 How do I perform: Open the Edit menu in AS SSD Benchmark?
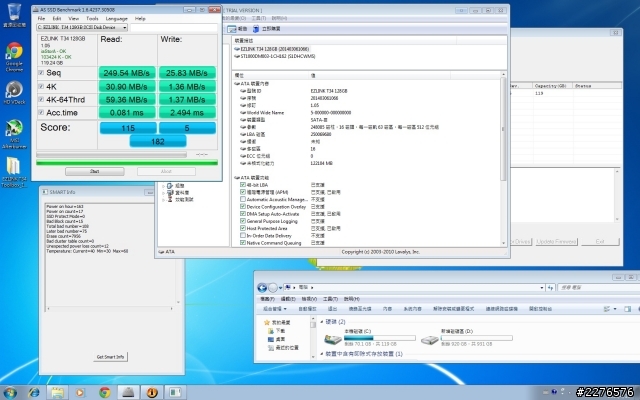(57, 18)
